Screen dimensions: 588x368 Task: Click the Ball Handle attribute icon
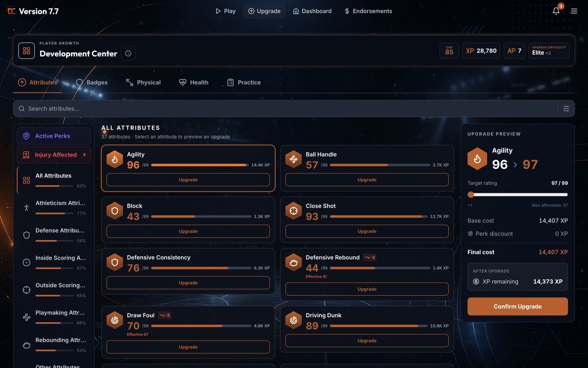294,159
